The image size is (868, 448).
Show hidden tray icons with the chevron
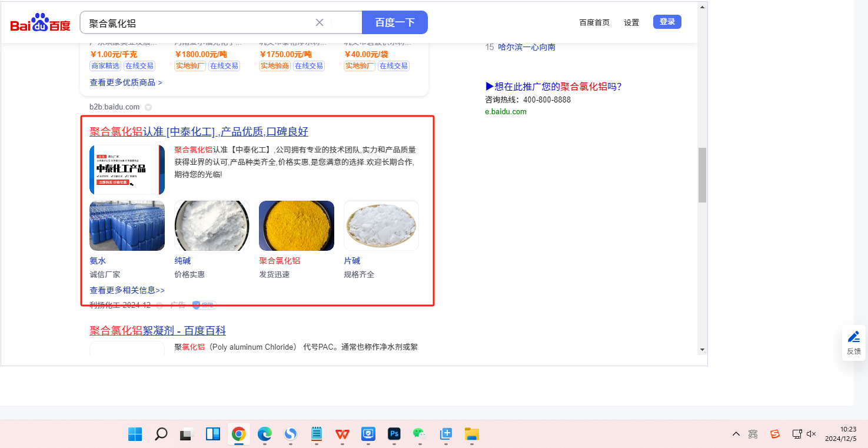[736, 434]
